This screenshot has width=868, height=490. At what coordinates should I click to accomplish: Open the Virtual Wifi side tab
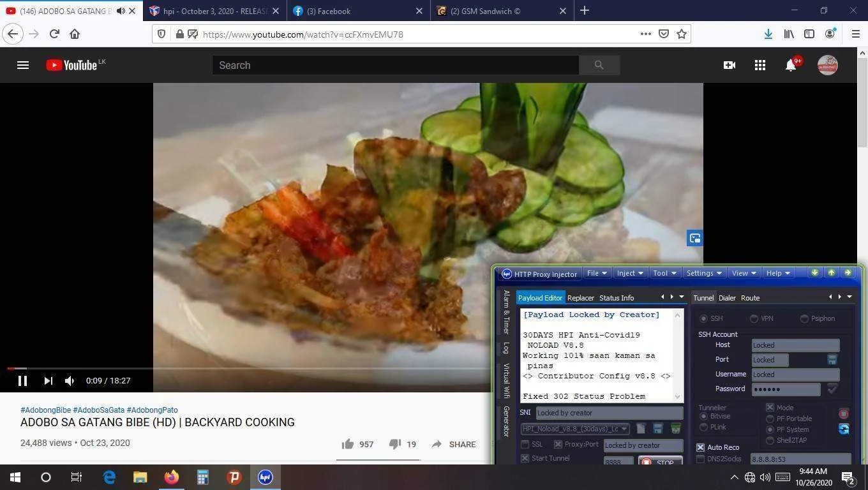pos(506,381)
